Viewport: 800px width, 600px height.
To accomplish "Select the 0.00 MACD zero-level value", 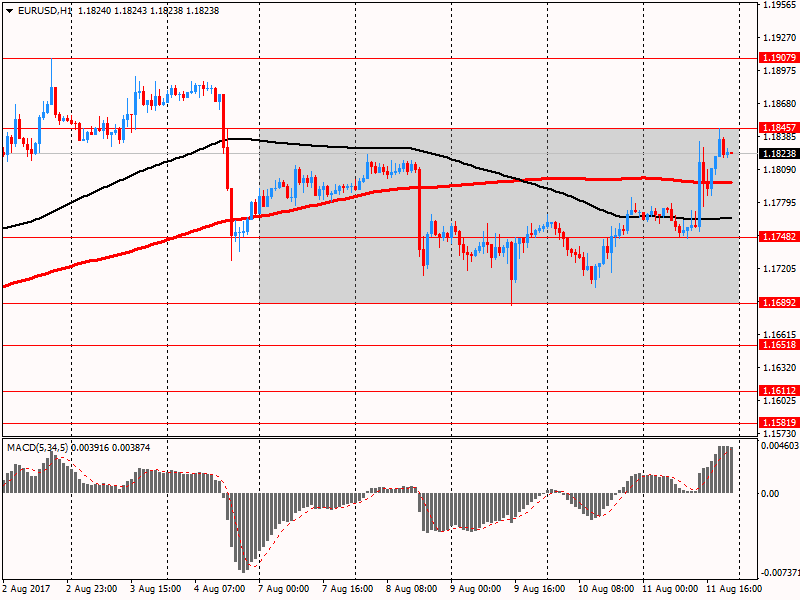I will coord(770,493).
